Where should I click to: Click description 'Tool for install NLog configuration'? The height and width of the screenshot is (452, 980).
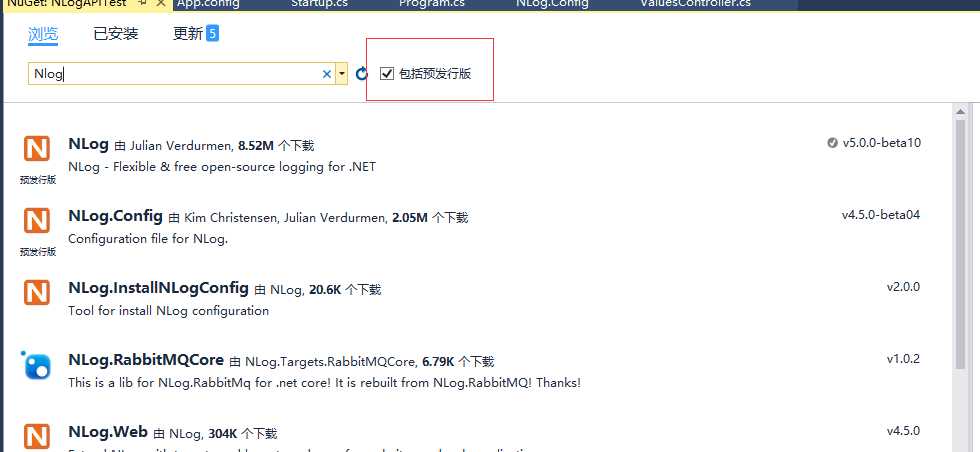click(169, 311)
